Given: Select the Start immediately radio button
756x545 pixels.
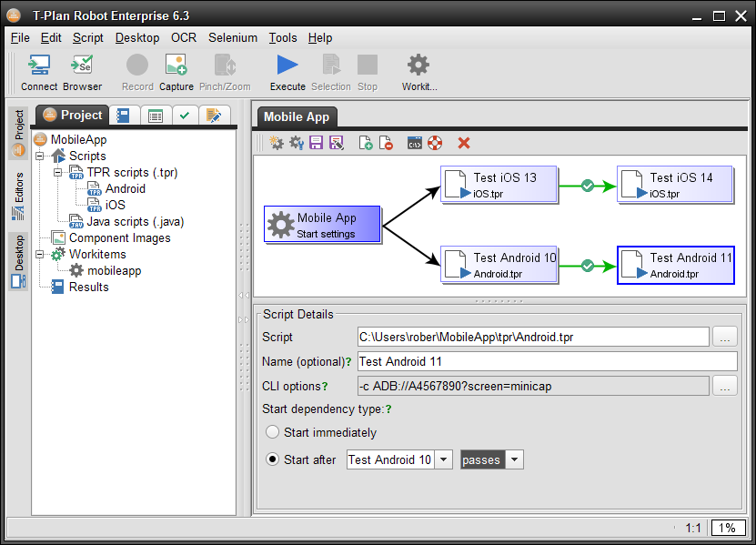Looking at the screenshot, I should [272, 433].
